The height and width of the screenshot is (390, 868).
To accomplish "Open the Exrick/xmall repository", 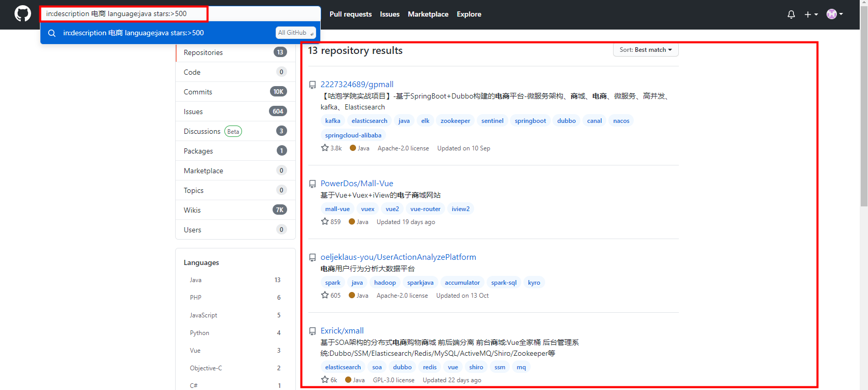I will pos(342,331).
